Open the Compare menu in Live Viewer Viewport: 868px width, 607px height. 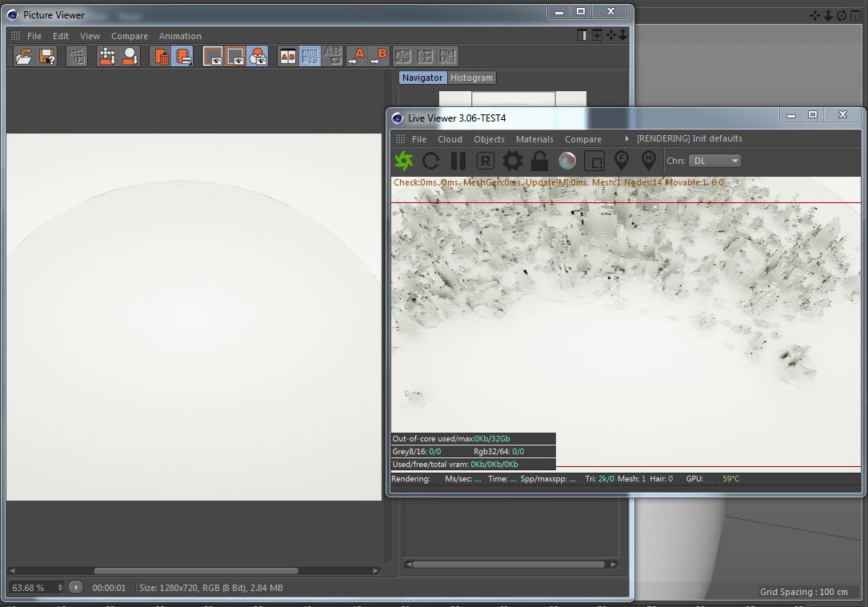pos(583,139)
